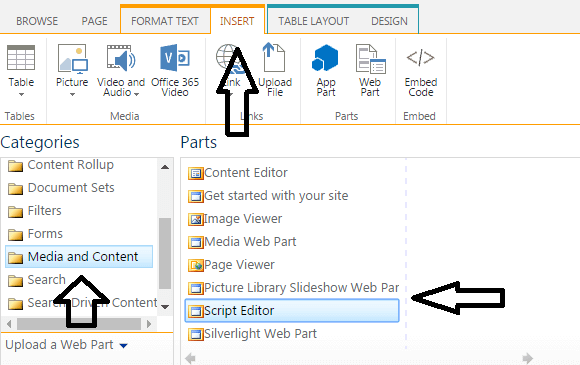Click the Table grid icon
The height and width of the screenshot is (365, 580).
[21, 58]
